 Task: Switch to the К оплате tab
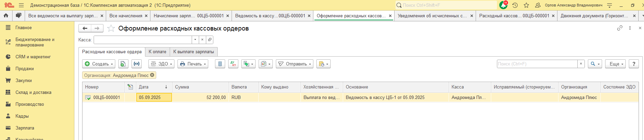point(157,52)
